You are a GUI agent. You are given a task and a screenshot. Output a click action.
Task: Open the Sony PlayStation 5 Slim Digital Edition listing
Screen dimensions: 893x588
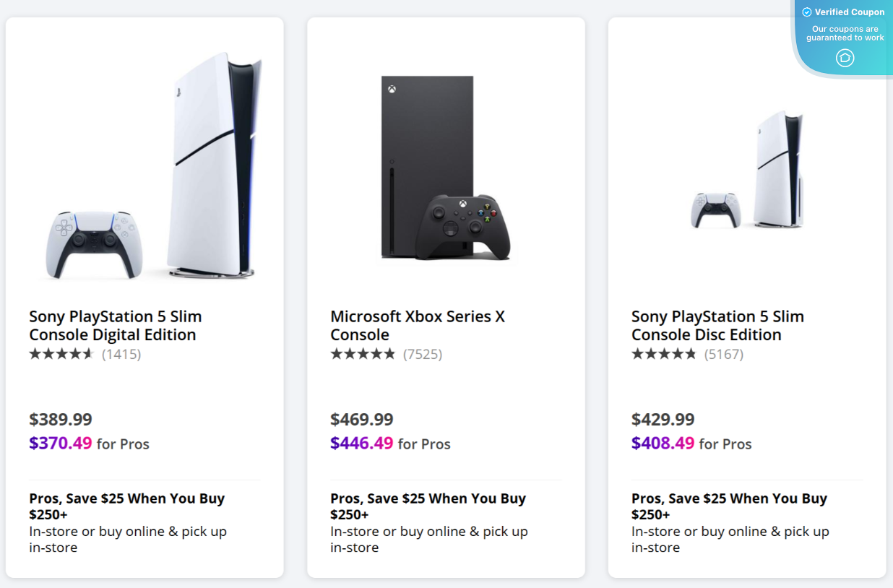coord(115,325)
